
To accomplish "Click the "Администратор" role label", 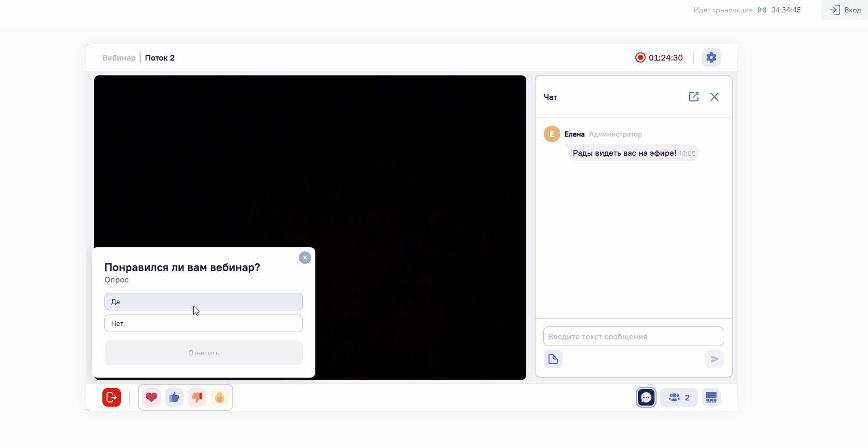I will [615, 134].
